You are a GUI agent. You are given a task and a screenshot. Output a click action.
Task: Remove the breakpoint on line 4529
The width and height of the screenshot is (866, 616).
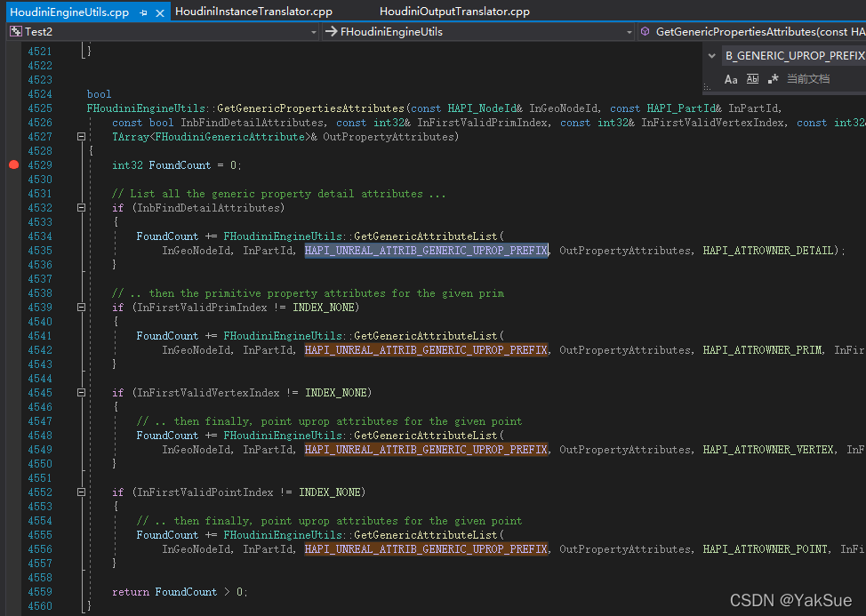[x=14, y=164]
